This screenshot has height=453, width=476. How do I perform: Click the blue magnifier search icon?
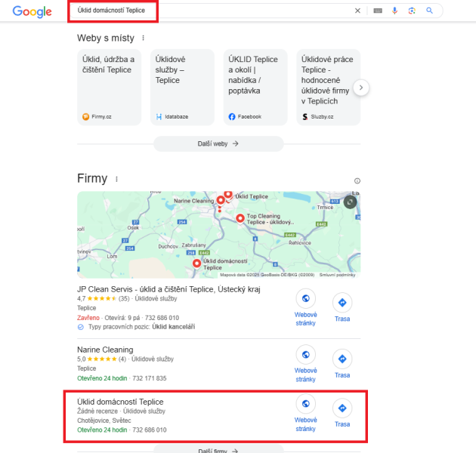(x=429, y=11)
